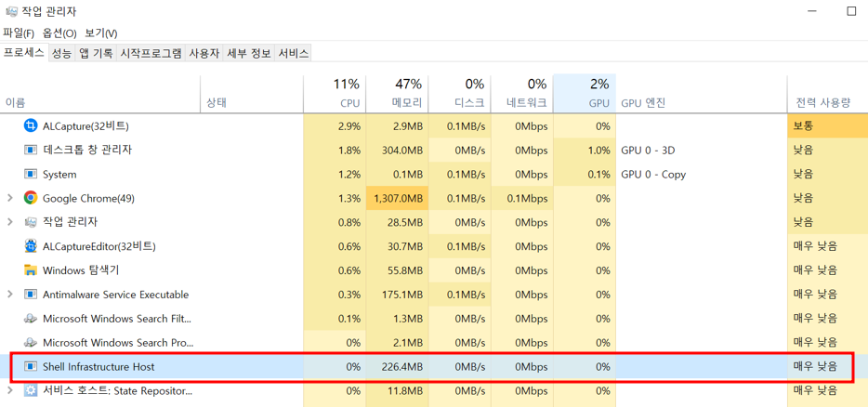Click the Antimalware Service Executable icon
This screenshot has height=407, width=868.
click(x=30, y=295)
